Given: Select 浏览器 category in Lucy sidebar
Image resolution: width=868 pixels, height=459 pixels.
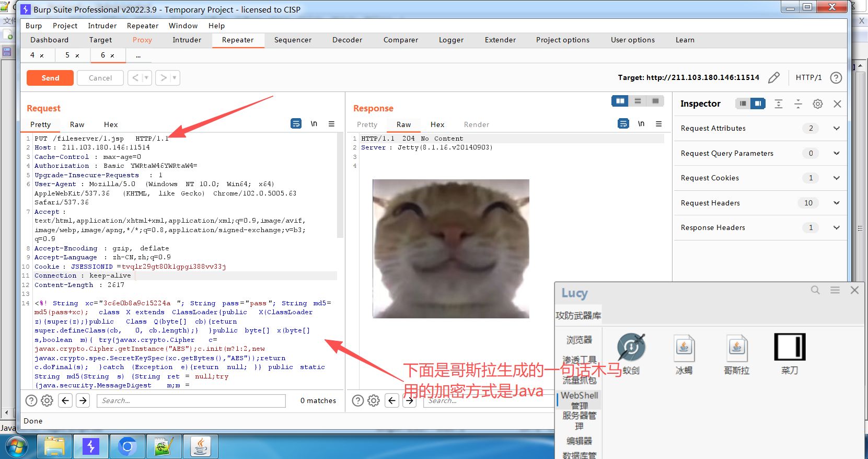Looking at the screenshot, I should pyautogui.click(x=579, y=340).
